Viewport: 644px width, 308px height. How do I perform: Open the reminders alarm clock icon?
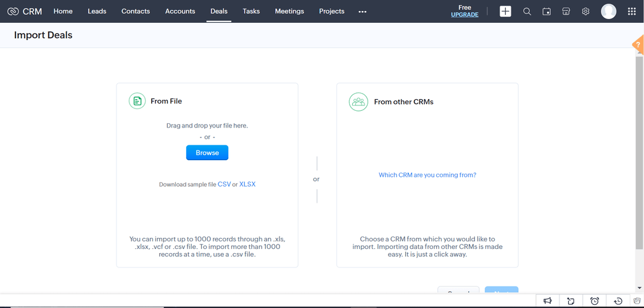(594, 301)
